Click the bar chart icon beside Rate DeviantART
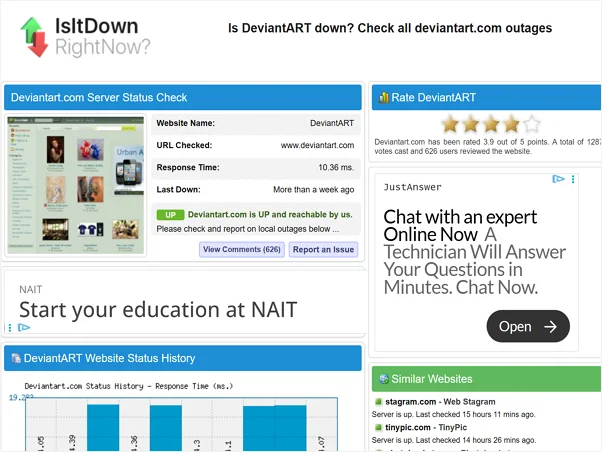Screen dimensions: 602x452 coord(383,98)
